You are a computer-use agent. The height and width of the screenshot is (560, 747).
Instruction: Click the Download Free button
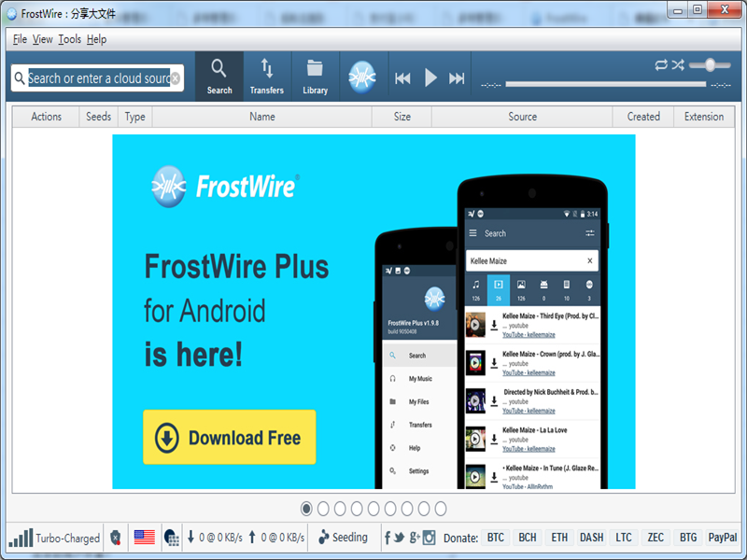pos(229,437)
